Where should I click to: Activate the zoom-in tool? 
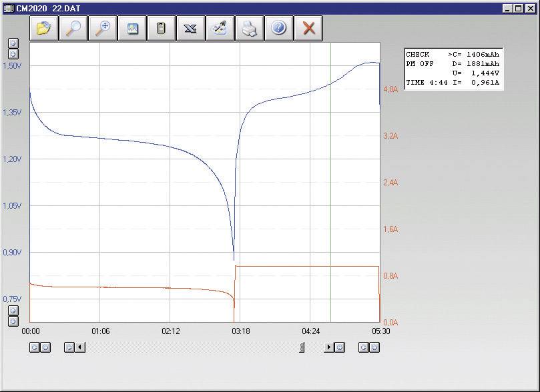click(103, 27)
